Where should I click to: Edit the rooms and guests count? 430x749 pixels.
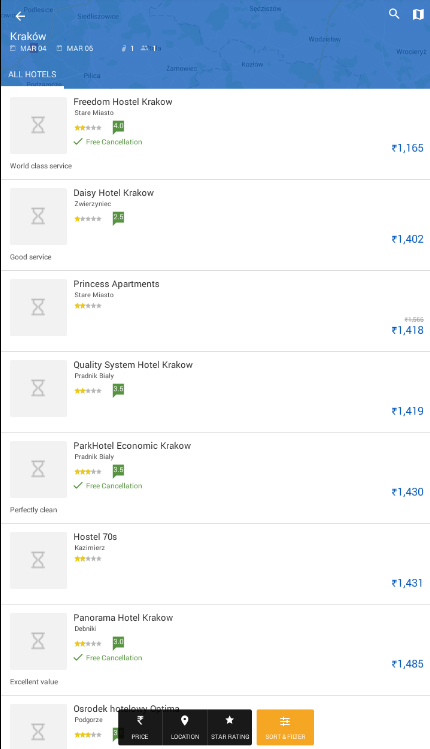pyautogui.click(x=139, y=48)
